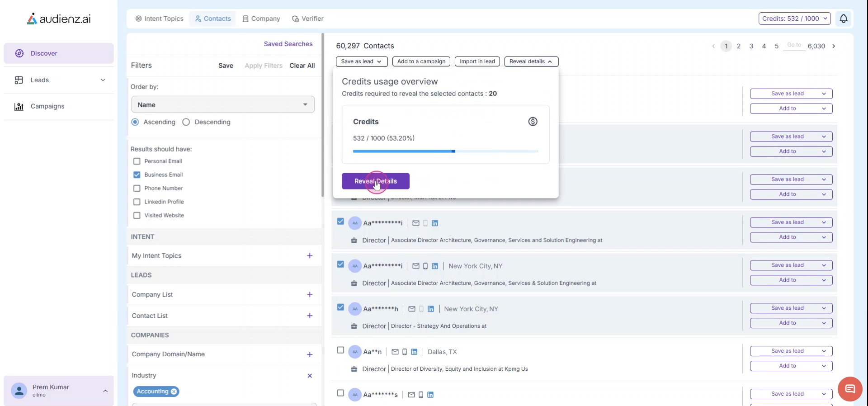Click the dollar coin icon in Credits card

[533, 122]
